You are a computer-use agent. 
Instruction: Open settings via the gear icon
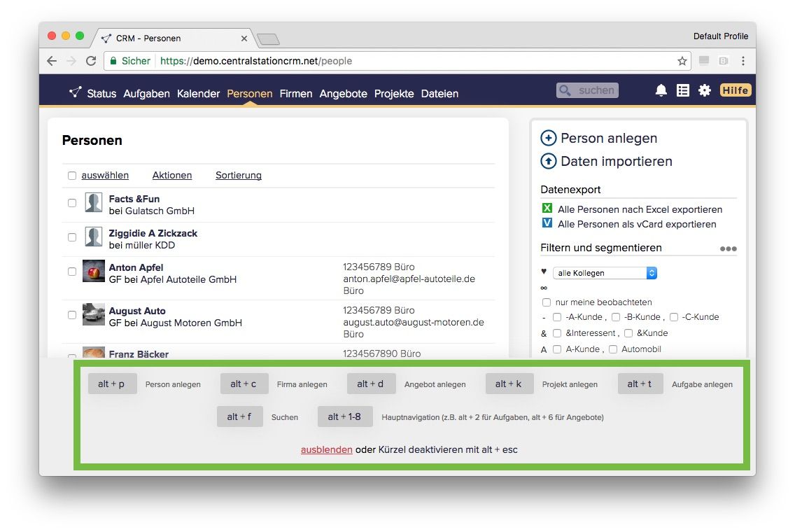[x=705, y=90]
